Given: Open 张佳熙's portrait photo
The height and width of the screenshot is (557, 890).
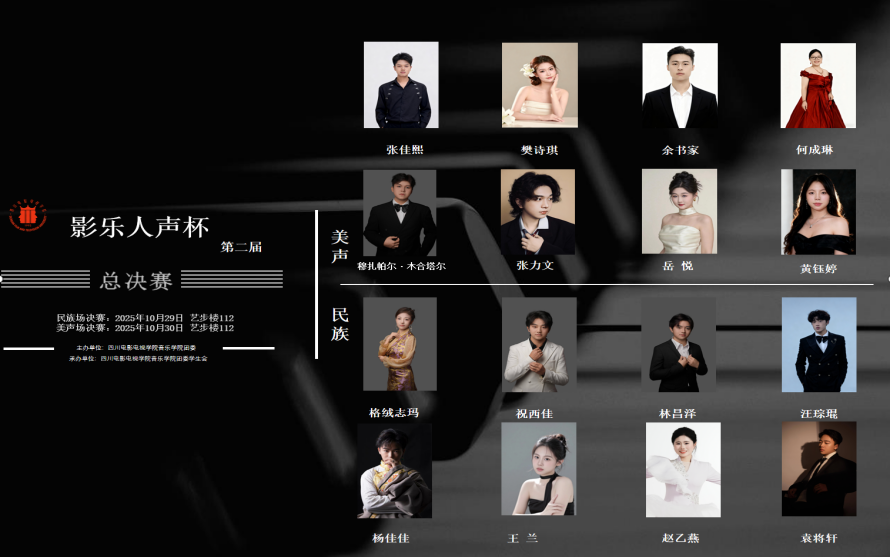Looking at the screenshot, I should coord(401,85).
